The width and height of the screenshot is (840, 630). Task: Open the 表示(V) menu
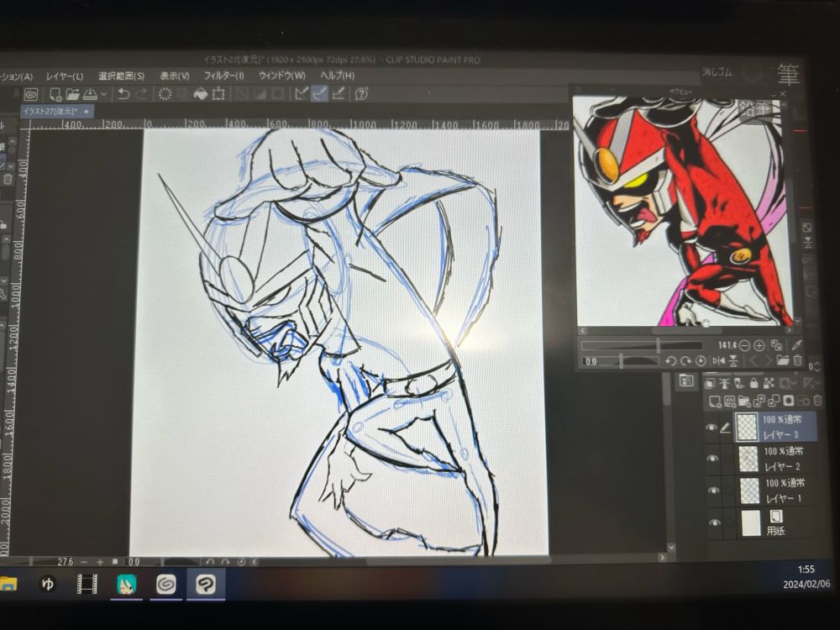175,76
